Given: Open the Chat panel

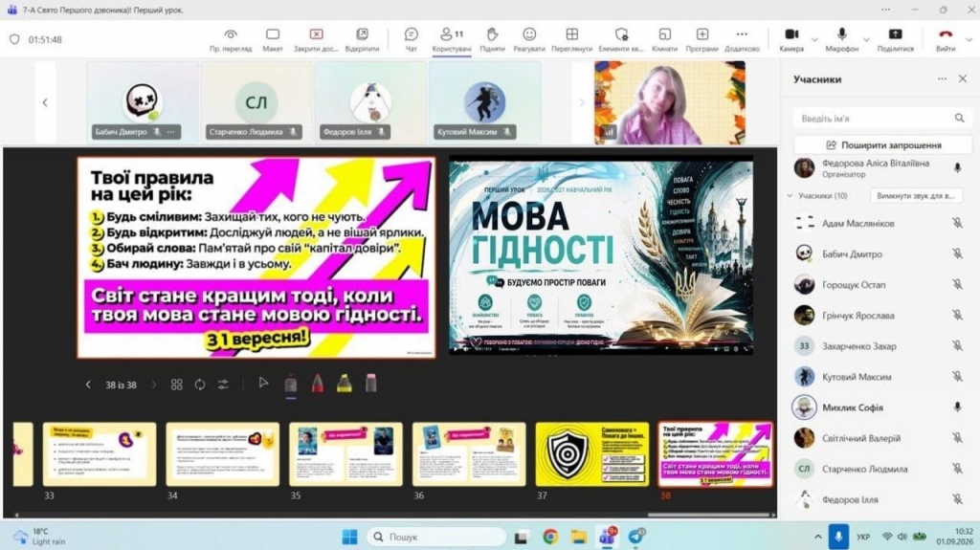Looking at the screenshot, I should coord(411,39).
